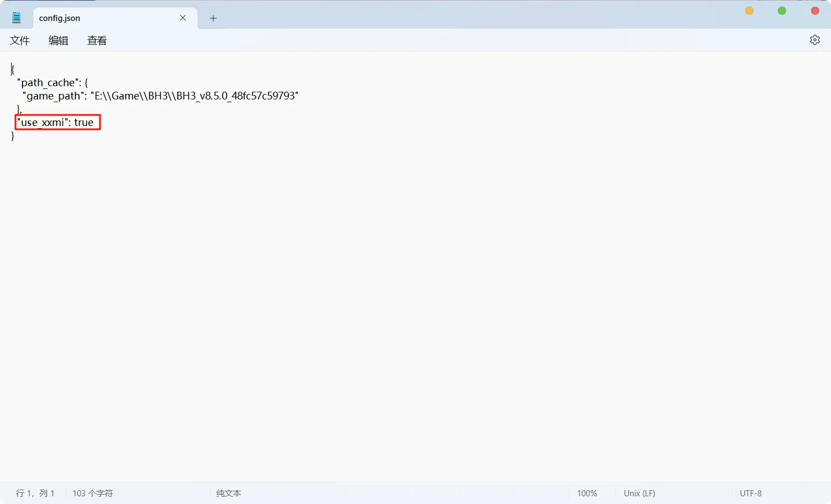Click the UTF-8 encoding indicator
Viewport: 831px width, 504px height.
click(750, 493)
